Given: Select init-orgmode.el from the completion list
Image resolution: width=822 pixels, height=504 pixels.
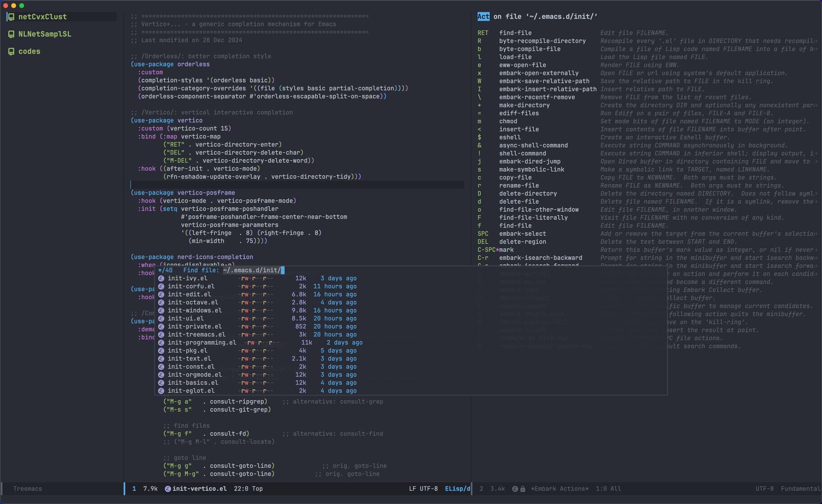Looking at the screenshot, I should coord(195,375).
